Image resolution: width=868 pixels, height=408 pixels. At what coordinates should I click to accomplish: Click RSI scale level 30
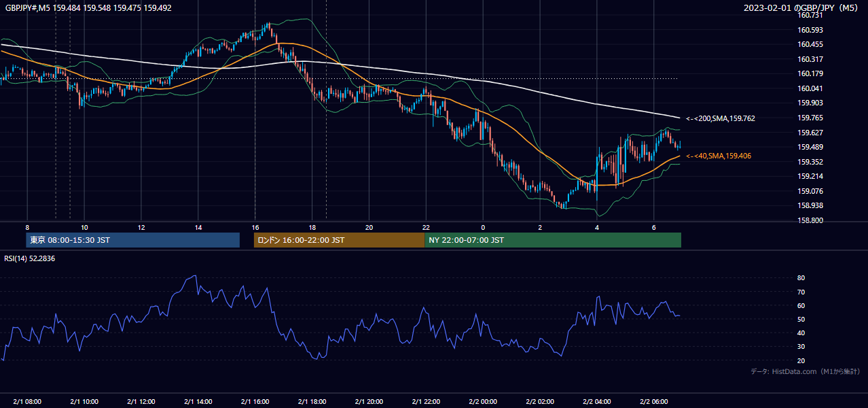[801, 347]
